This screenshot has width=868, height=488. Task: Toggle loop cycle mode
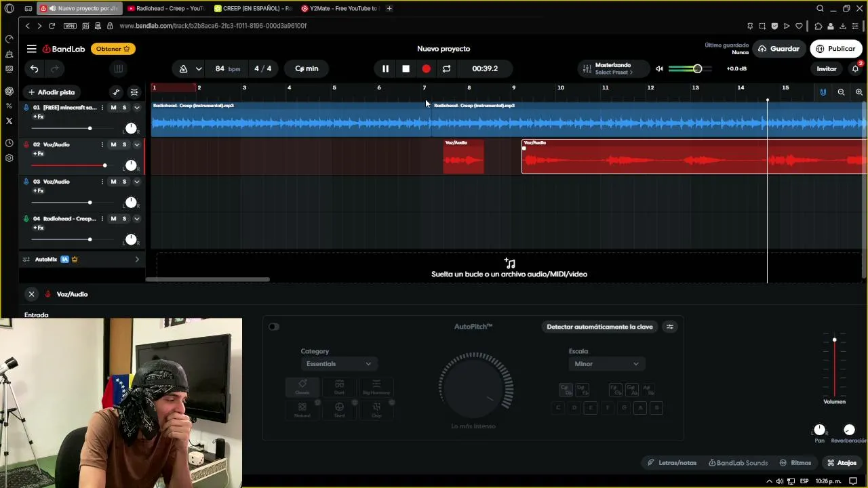coord(446,68)
